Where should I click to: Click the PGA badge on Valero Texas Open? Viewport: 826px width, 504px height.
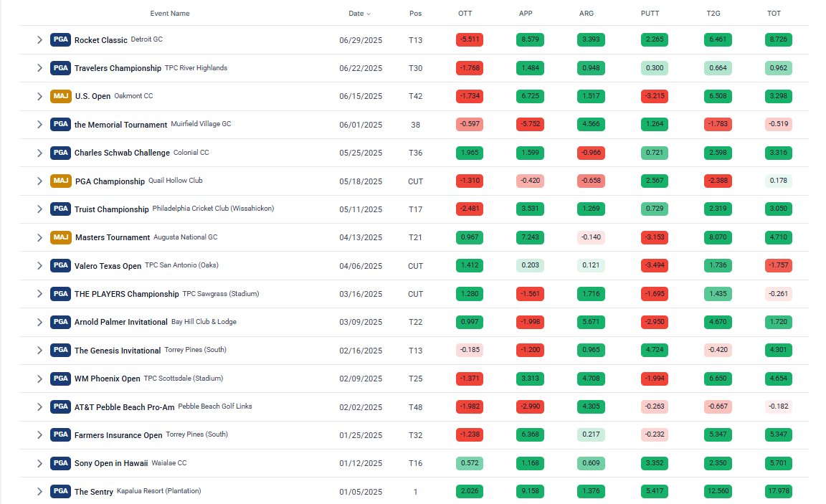point(60,265)
